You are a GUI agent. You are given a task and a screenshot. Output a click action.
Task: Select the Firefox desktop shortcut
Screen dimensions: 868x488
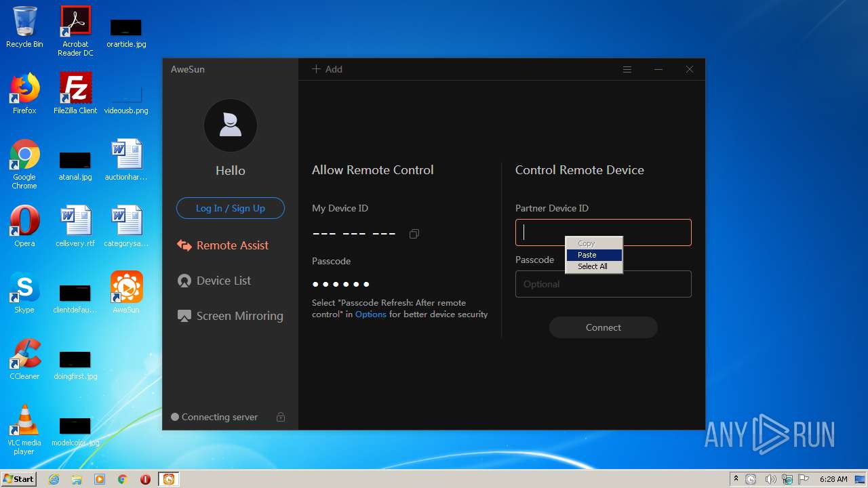24,94
